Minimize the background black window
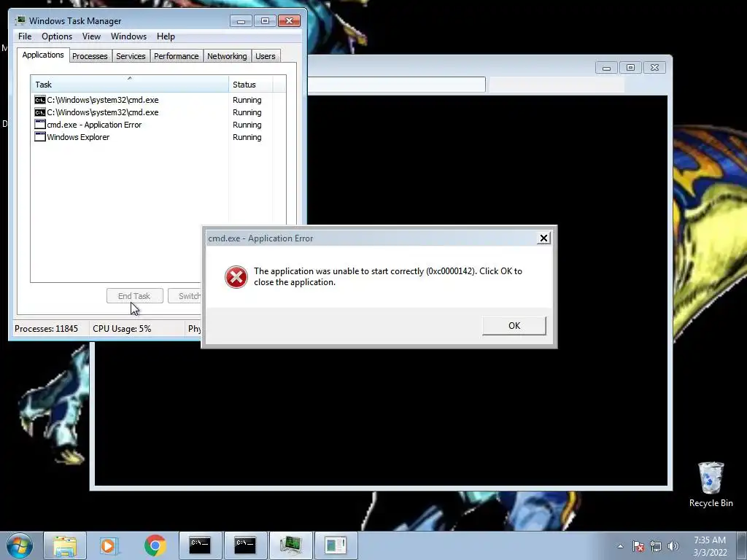Screen dimensions: 747x560 606,68
